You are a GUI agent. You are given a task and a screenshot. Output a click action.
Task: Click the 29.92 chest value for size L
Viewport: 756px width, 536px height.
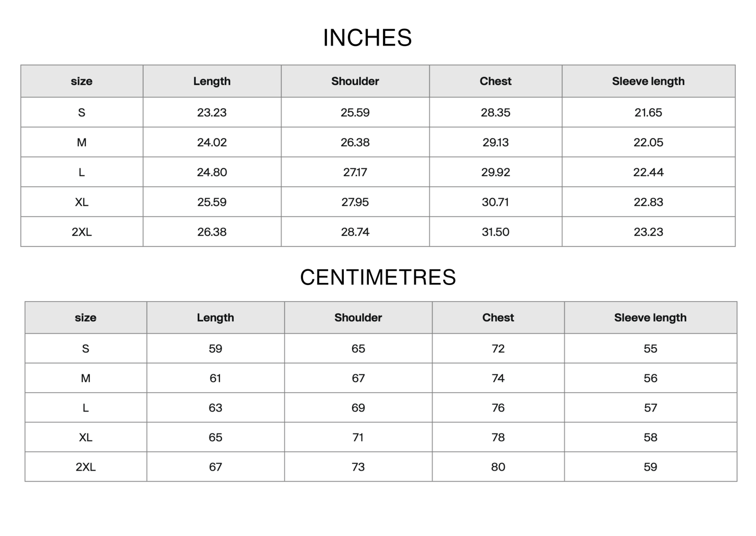click(x=495, y=172)
